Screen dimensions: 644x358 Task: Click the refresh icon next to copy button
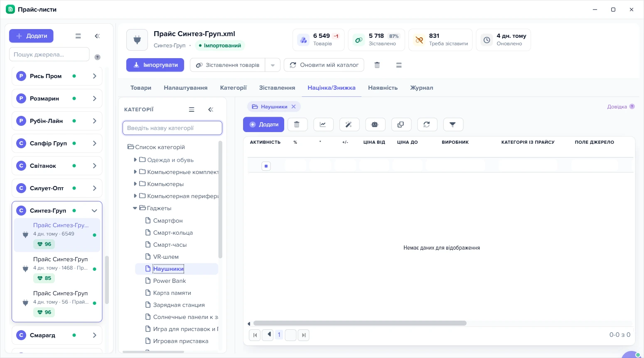pyautogui.click(x=427, y=125)
